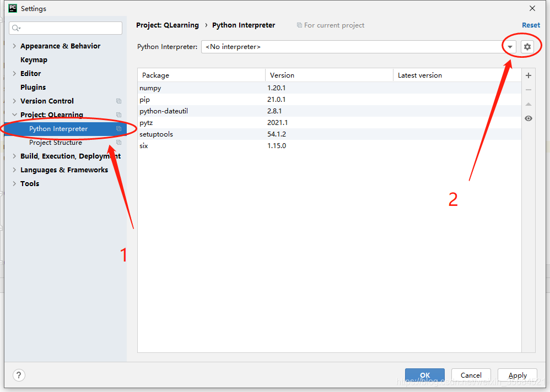
Task: Select Plugins in settings tree
Action: click(x=33, y=87)
